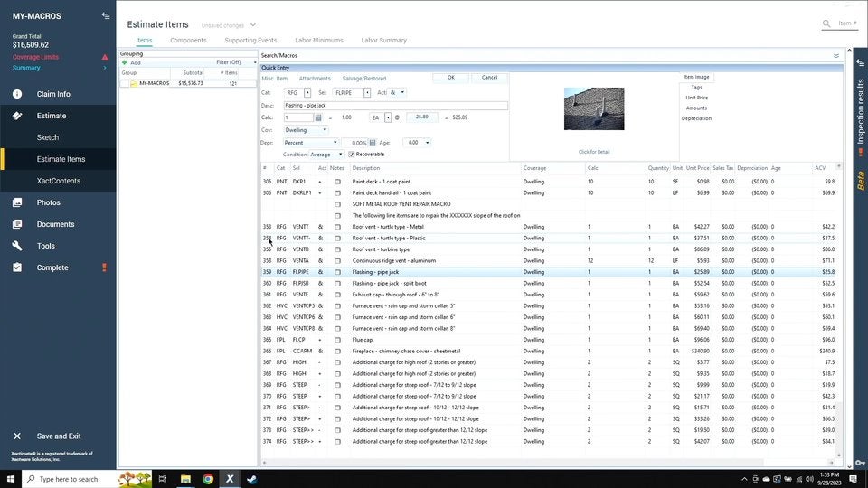
Task: Open the Claim Info section icon
Action: point(17,94)
